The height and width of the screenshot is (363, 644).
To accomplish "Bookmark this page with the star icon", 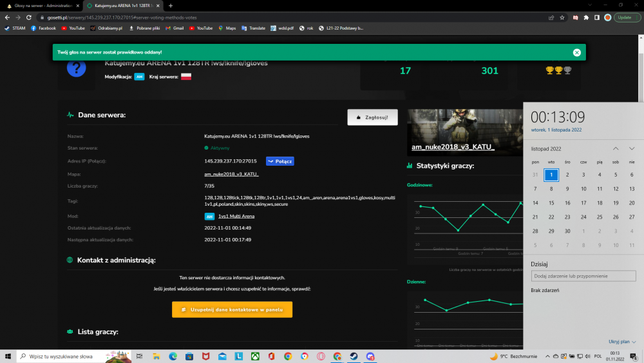I will click(562, 17).
